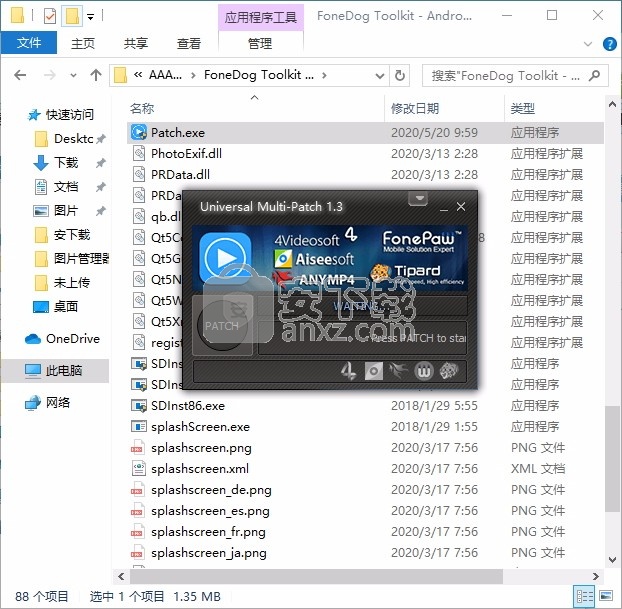Click the properties checkmark quick access icon

click(50, 16)
